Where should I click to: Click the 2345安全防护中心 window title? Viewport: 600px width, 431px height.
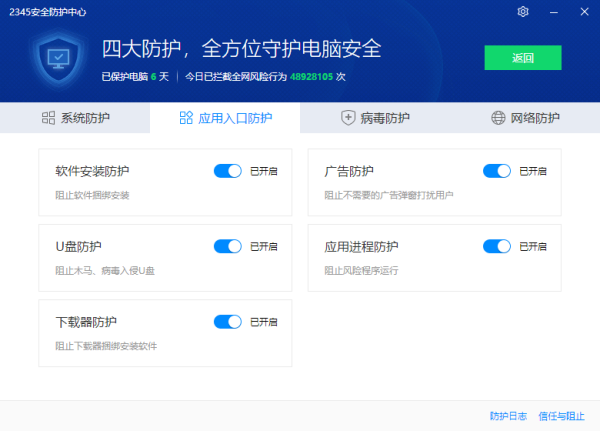[48, 12]
